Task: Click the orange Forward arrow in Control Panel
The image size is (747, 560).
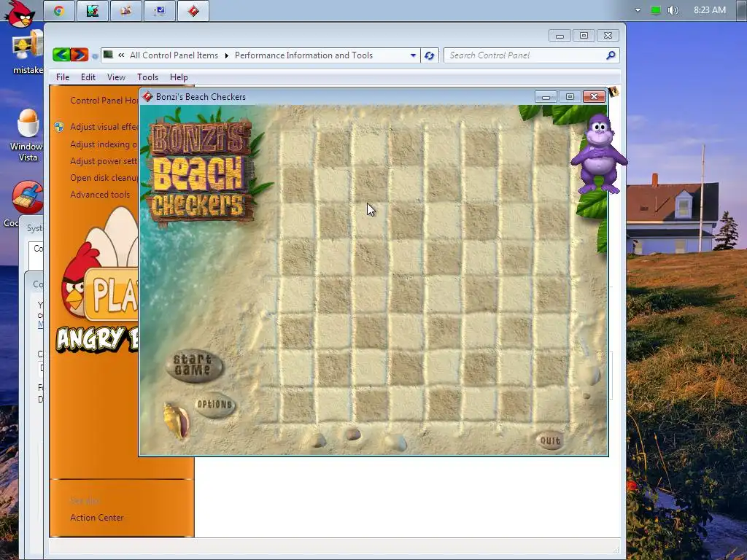Action: pyautogui.click(x=80, y=55)
